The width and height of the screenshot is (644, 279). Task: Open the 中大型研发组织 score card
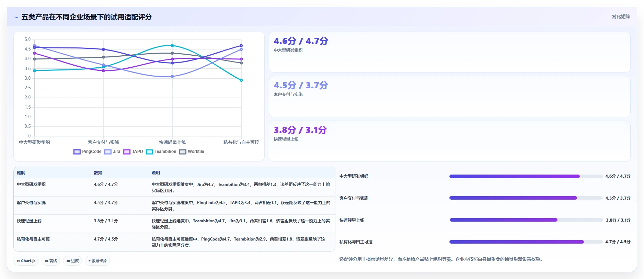pos(449,52)
